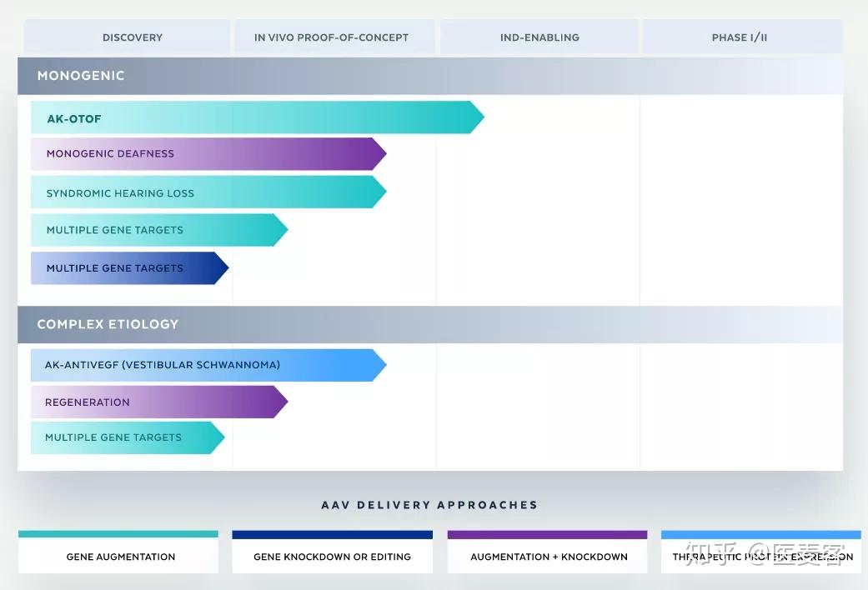The width and height of the screenshot is (868, 590).
Task: Pick the purple strip above Augmentation + Knockdown
Action: [x=547, y=534]
